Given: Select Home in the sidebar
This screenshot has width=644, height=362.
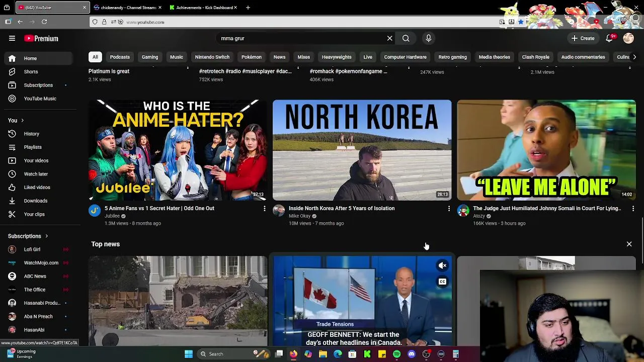Looking at the screenshot, I should (x=38, y=58).
